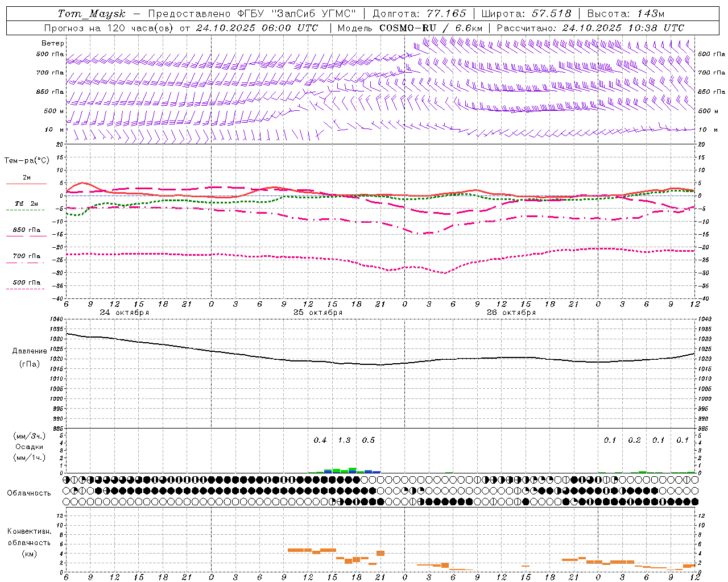728x582 pixels.
Task: Click the 3-hour precipitation value 0.4
Action: pyautogui.click(x=320, y=440)
